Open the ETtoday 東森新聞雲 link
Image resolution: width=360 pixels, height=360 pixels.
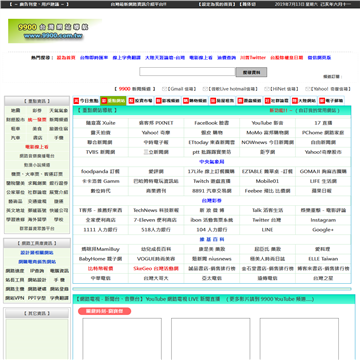[x=212, y=142]
